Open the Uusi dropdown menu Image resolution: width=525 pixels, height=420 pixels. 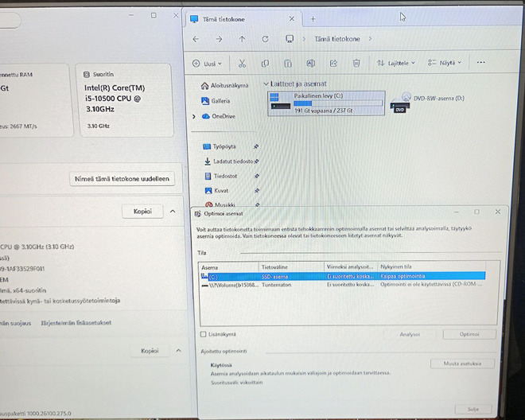pyautogui.click(x=207, y=64)
